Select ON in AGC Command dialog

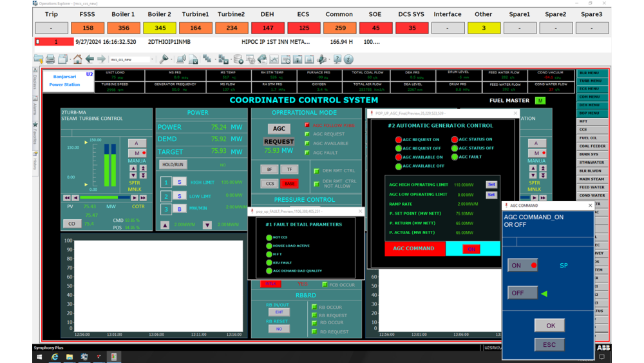[x=522, y=265]
